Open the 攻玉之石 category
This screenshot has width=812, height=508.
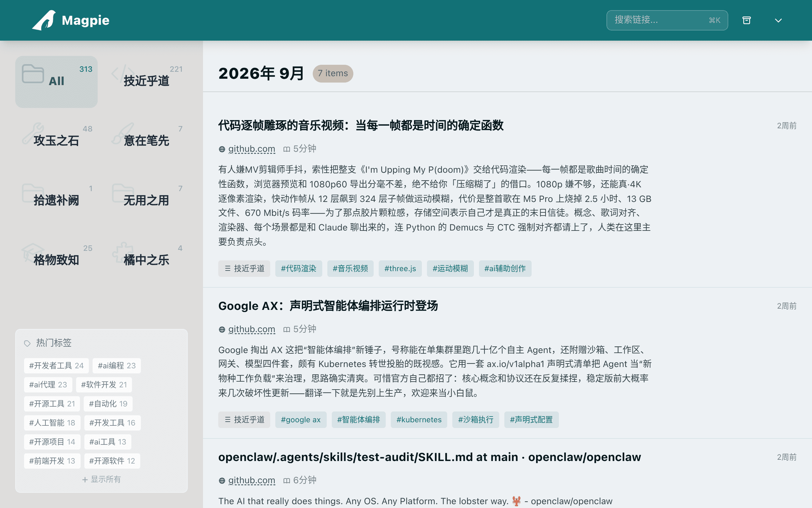tap(56, 142)
